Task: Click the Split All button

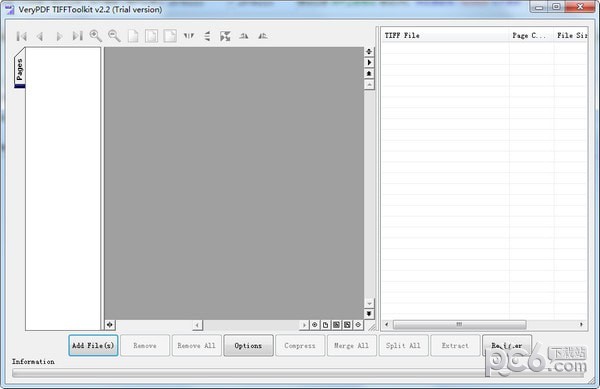Action: coord(403,345)
